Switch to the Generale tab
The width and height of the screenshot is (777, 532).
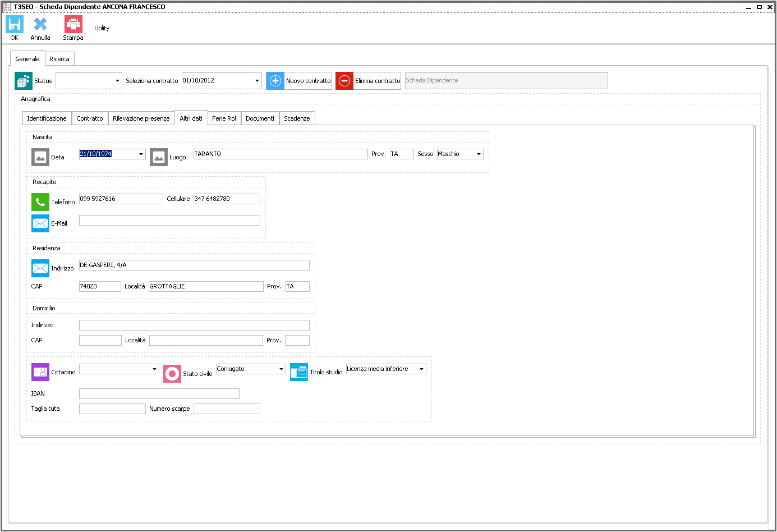27,59
